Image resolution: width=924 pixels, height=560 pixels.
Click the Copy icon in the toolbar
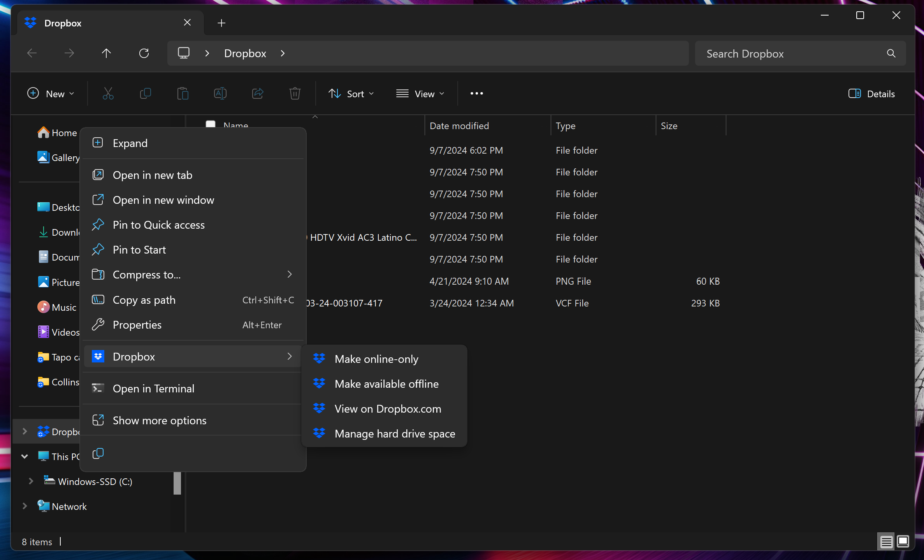[145, 93]
